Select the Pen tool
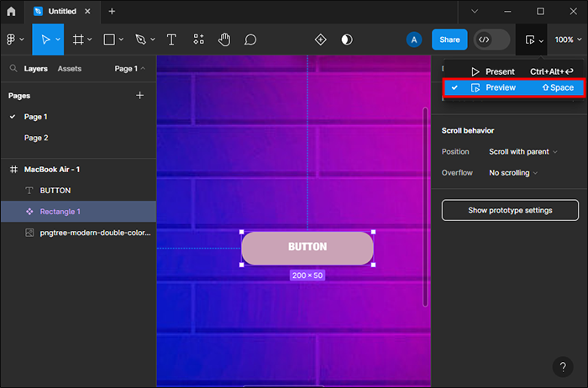 tap(140, 39)
